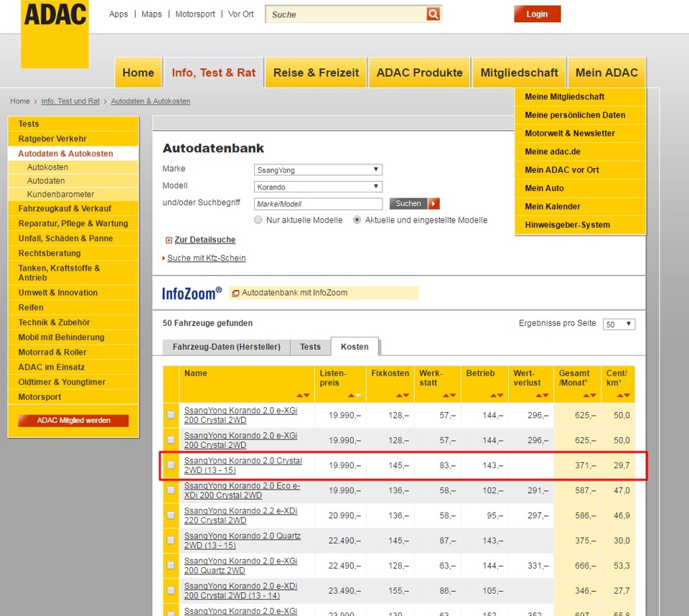Open Ergebnisse pro Seite dropdown
This screenshot has height=616, width=689.
point(619,324)
